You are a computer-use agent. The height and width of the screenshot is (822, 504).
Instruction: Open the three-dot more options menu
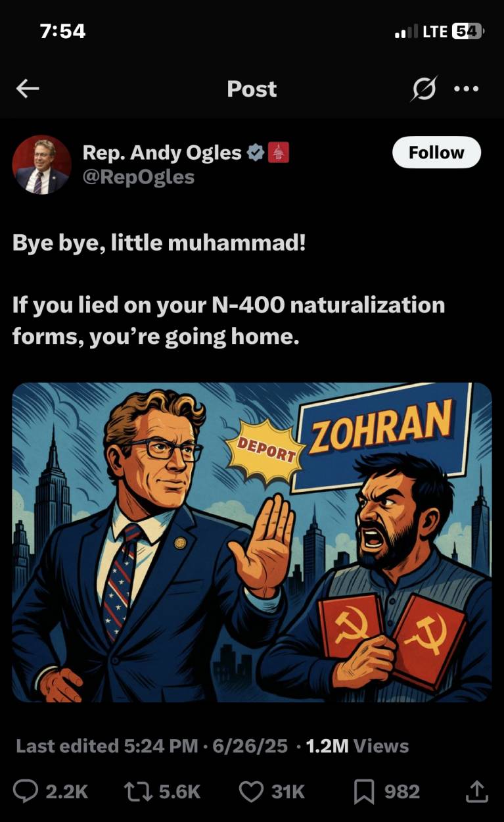click(x=467, y=89)
